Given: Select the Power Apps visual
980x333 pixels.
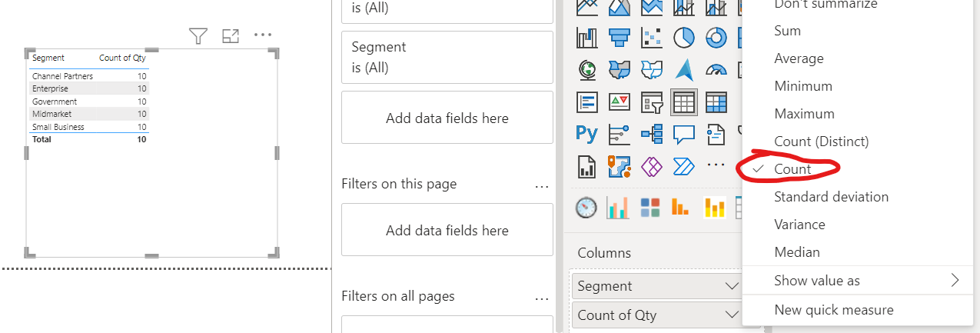Looking at the screenshot, I should (652, 166).
